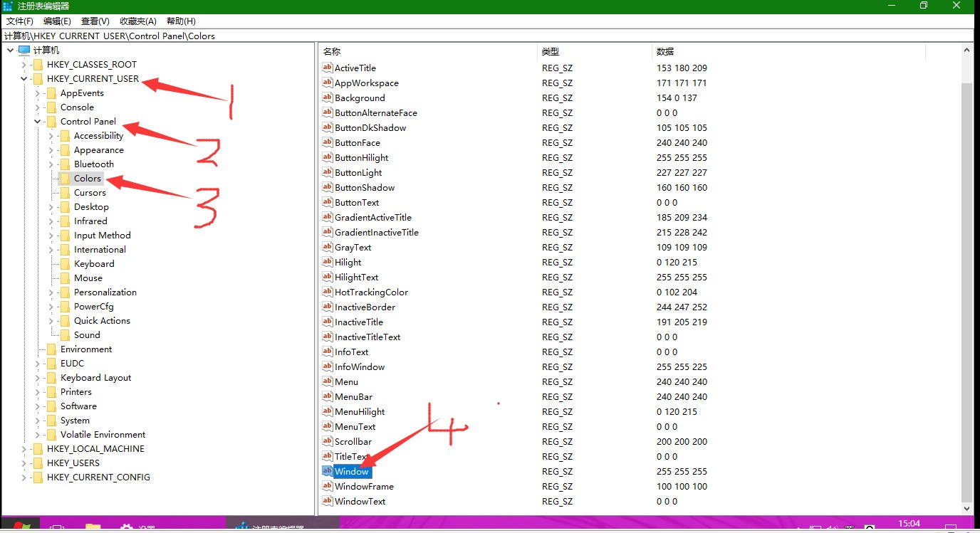Click the registry path address bar
Image resolution: width=980 pixels, height=533 pixels.
click(x=487, y=36)
